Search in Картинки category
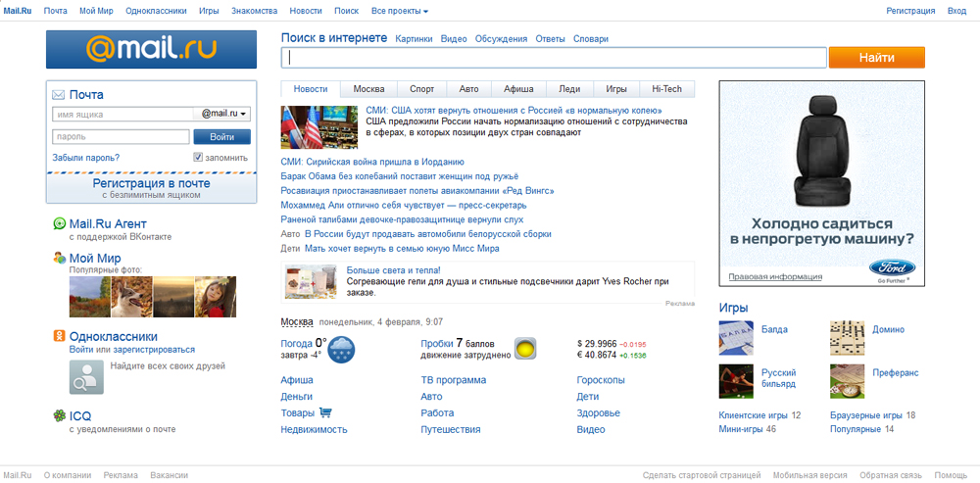 pyautogui.click(x=414, y=39)
